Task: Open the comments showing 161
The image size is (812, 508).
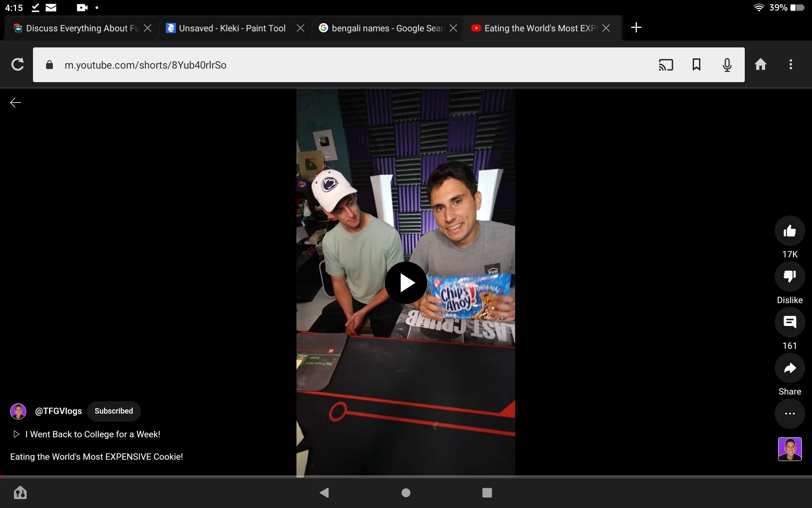Action: point(789,322)
